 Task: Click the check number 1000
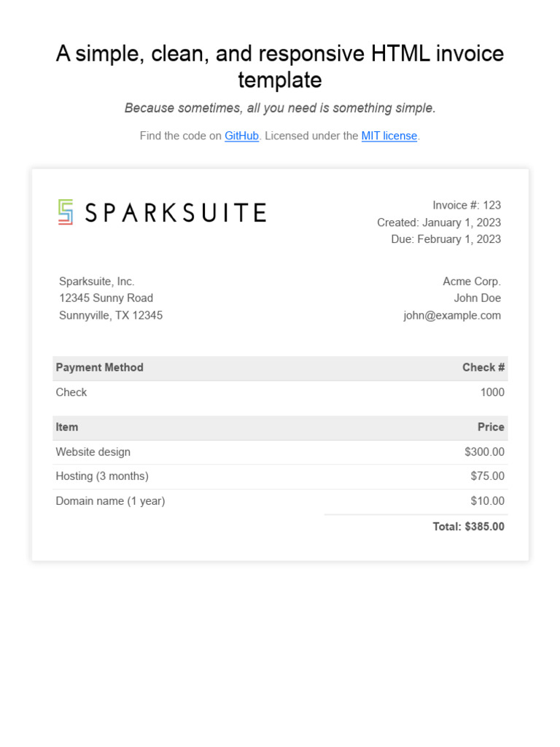pos(492,392)
